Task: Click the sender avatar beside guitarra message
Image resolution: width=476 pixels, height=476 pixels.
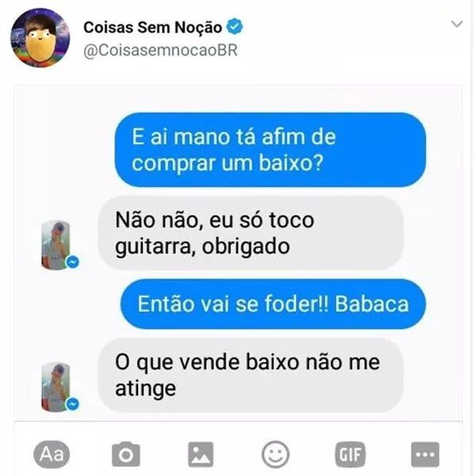Action: [x=56, y=244]
